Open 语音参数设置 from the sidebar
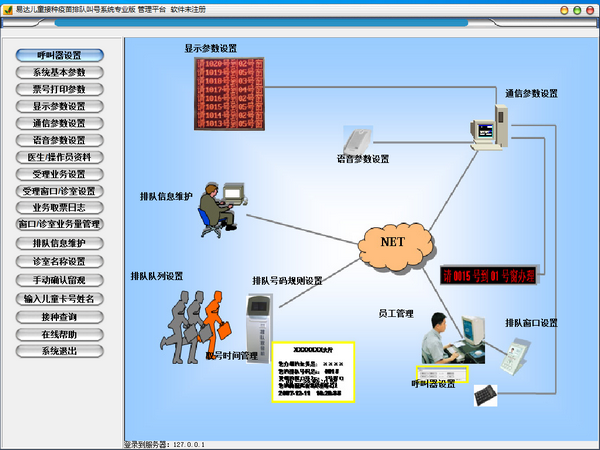The width and height of the screenshot is (600, 450). click(x=61, y=140)
